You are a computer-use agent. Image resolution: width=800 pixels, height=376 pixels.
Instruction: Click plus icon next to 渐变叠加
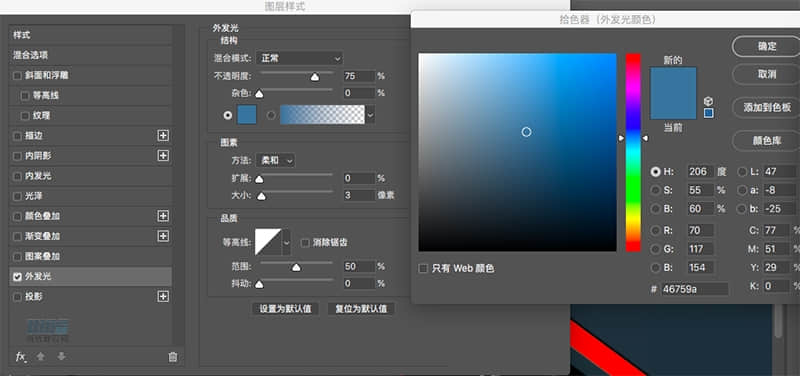click(163, 236)
